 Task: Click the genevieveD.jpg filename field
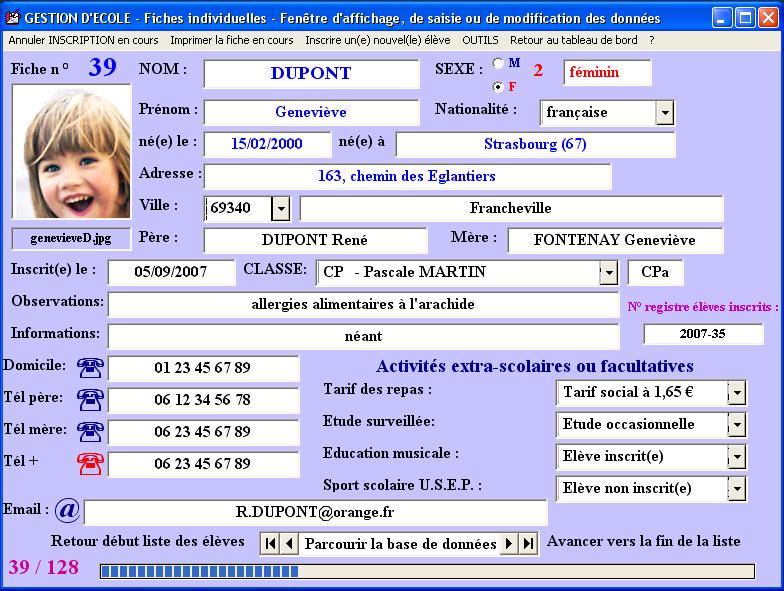tap(71, 238)
